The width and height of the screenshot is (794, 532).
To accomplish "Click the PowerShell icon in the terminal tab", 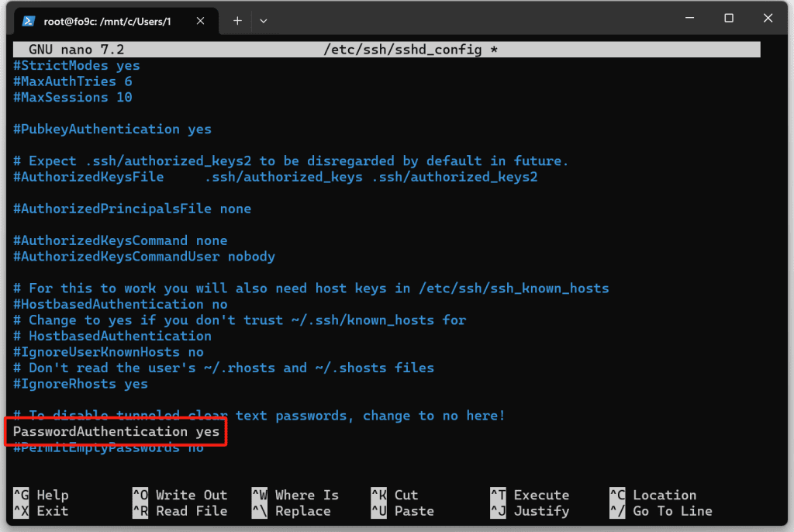I will 28,21.
